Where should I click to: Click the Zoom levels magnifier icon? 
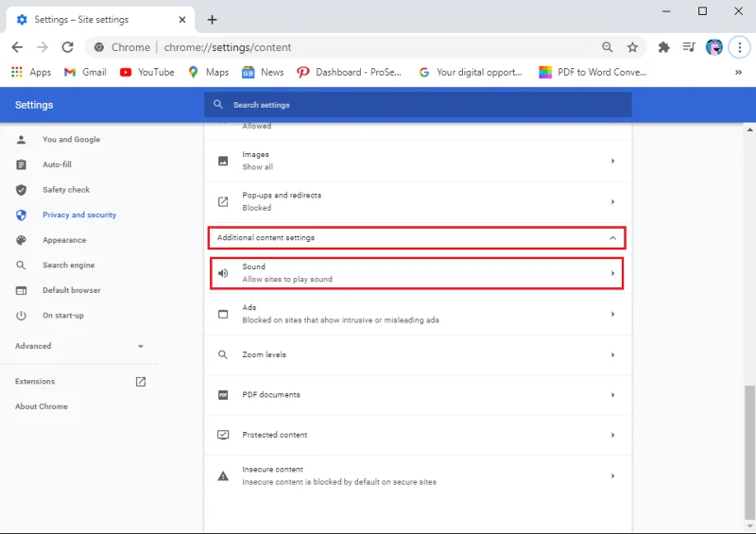223,355
